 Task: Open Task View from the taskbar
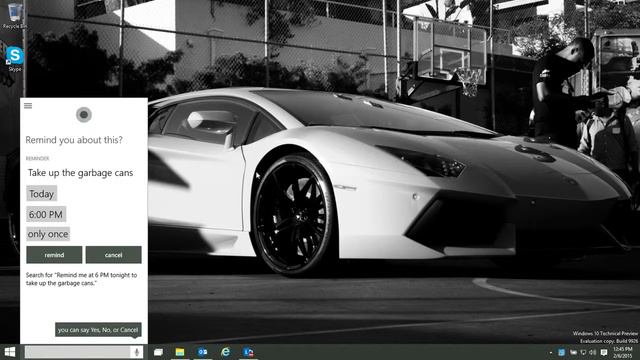pyautogui.click(x=158, y=352)
